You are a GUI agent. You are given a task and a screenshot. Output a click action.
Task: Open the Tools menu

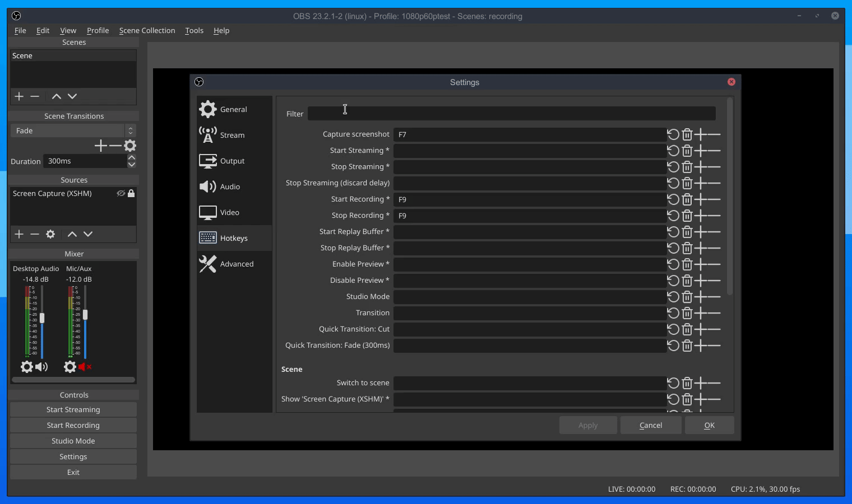(195, 30)
